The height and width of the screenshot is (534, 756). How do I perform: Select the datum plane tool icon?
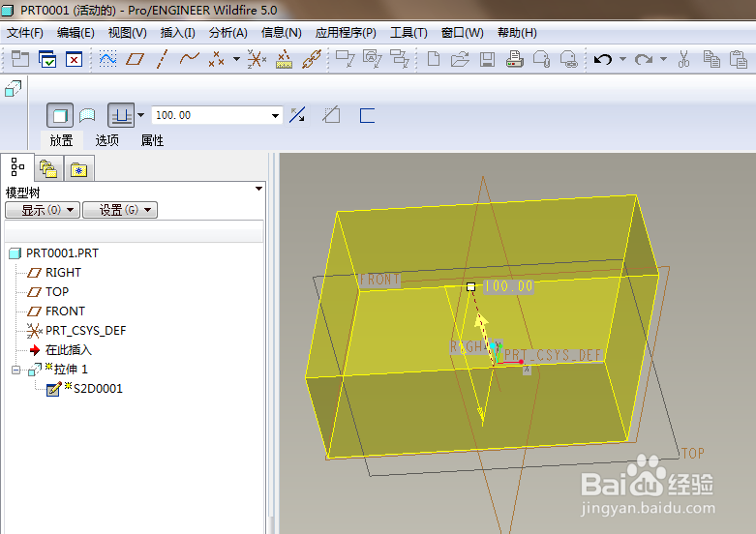[135, 59]
